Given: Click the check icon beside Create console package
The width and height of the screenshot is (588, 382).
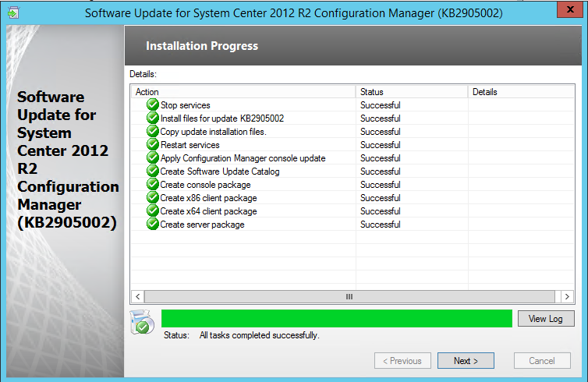Looking at the screenshot, I should [x=153, y=185].
